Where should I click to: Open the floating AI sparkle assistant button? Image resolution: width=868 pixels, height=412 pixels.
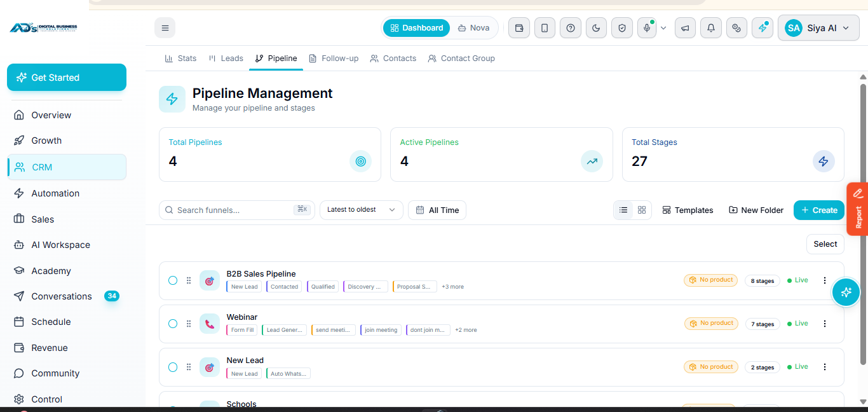[x=846, y=292]
